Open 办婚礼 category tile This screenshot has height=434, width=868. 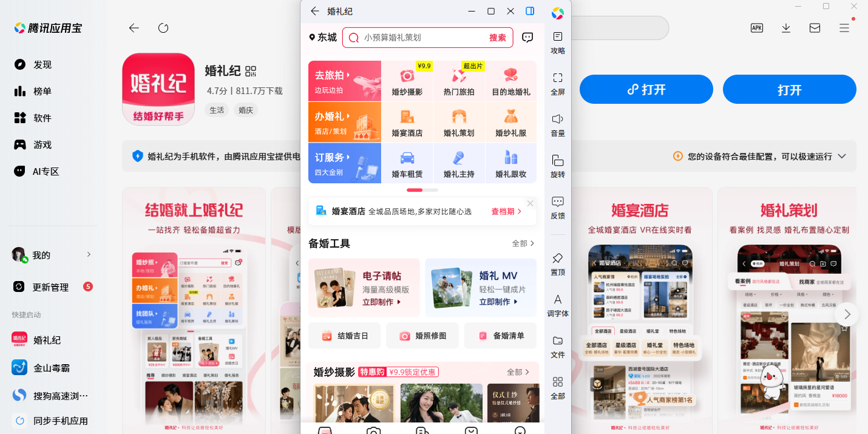click(x=345, y=122)
